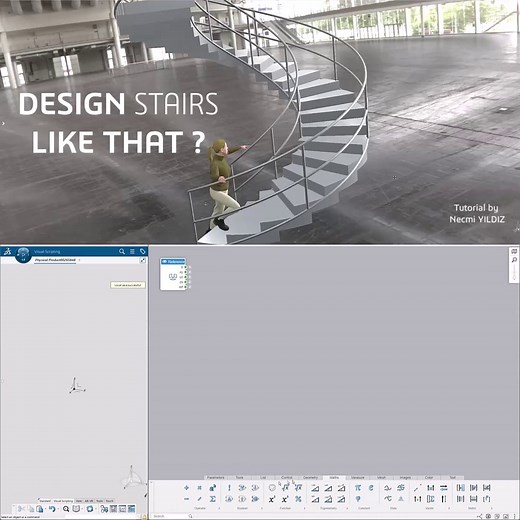Open the View tab in left toolbar
This screenshot has width=520, height=520.
[79, 501]
